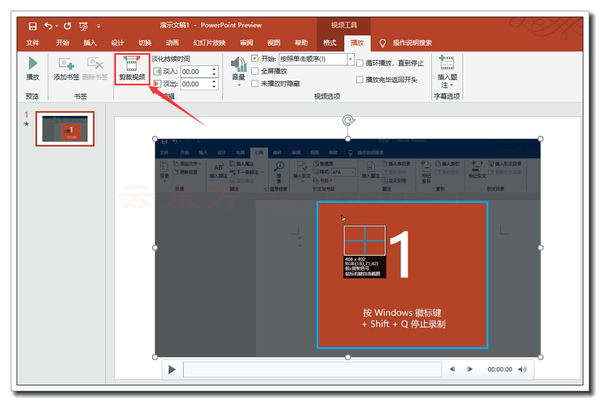Screen dimensions: 600x402
Task: Switch to the 设计 (Design) tab
Action: point(117,42)
